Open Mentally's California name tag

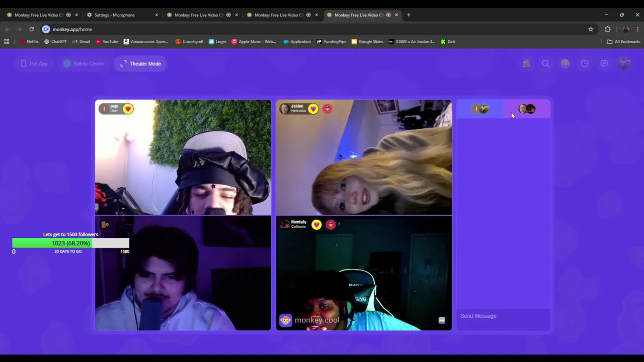(294, 224)
